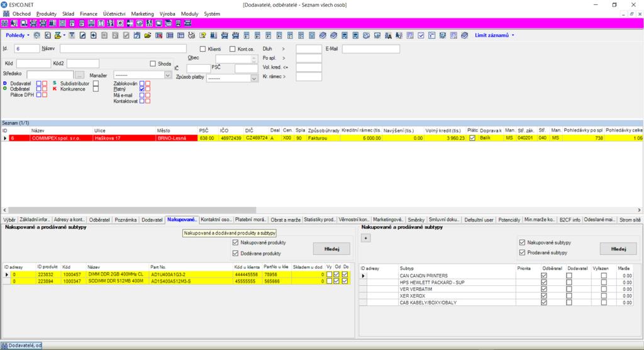The image size is (644, 350).
Task: Click the left-arrow icon in magenta toolbar
Action: [130, 23]
